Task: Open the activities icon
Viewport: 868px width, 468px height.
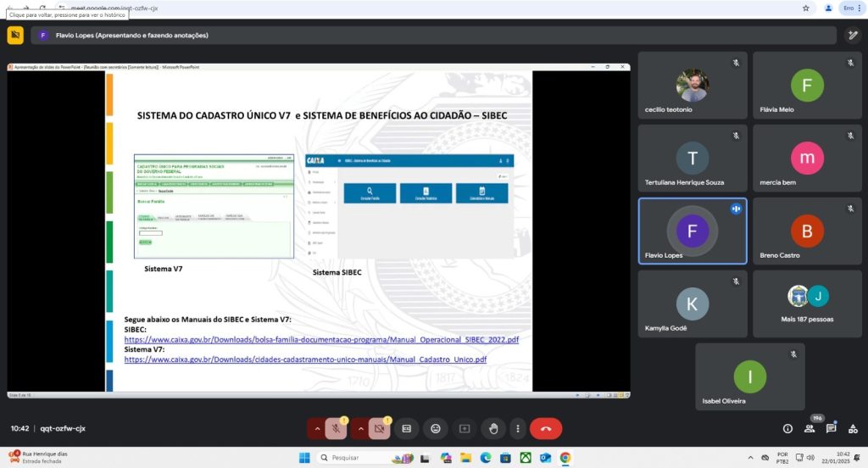Action: point(853,429)
